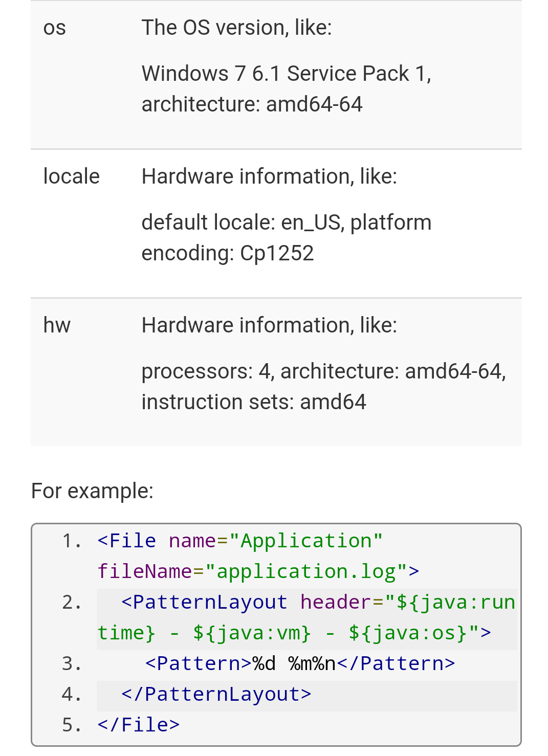548x756 pixels.
Task: Click the header attribute in PatternLayout
Action: [x=335, y=602]
